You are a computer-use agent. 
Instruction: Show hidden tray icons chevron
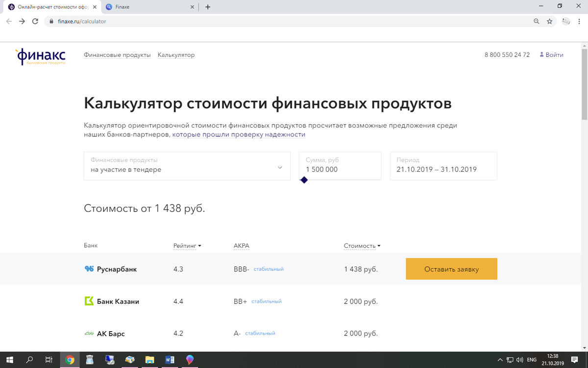500,360
